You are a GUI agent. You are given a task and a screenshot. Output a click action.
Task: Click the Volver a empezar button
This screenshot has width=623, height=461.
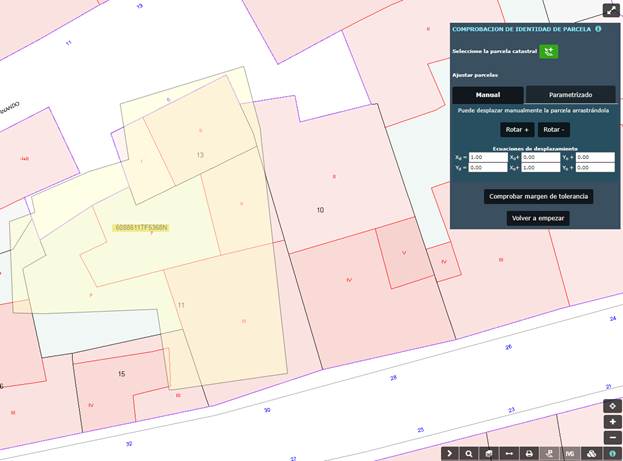[x=538, y=218]
